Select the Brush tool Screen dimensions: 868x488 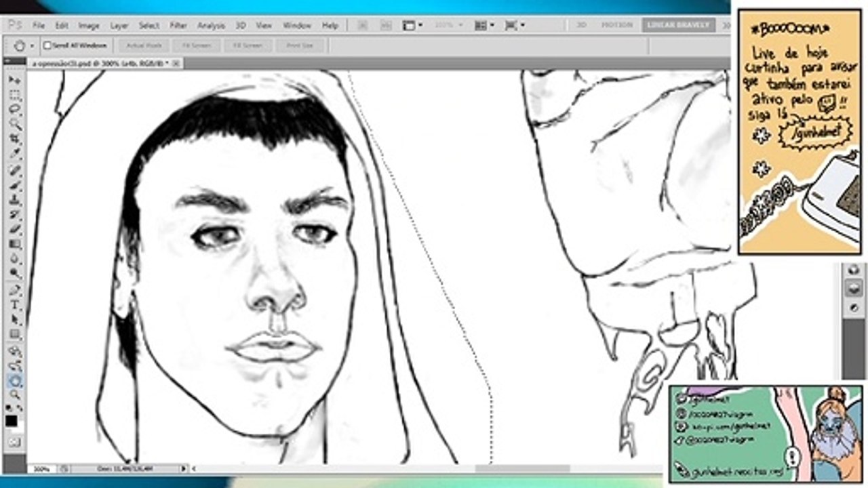pos(14,186)
